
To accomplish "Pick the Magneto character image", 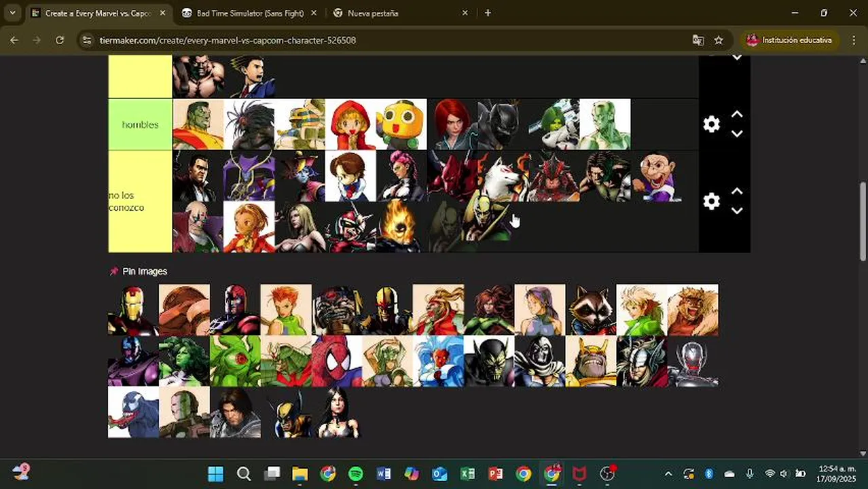I will (235, 310).
